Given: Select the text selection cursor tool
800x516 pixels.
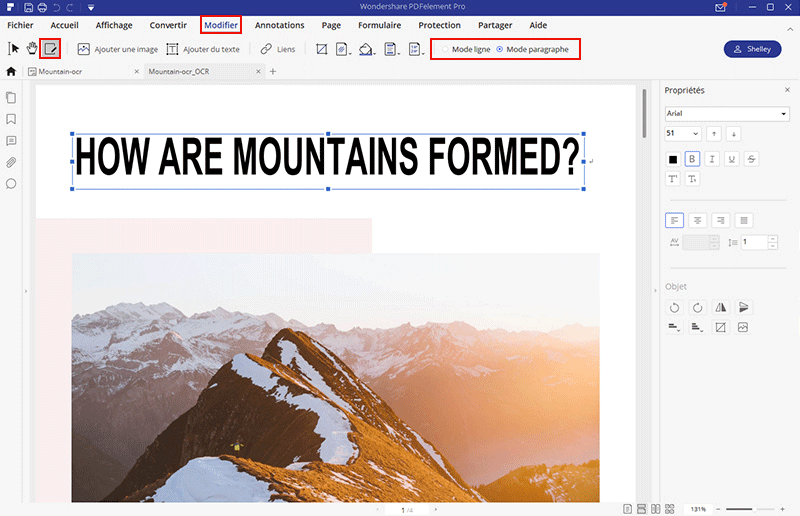Looking at the screenshot, I should (x=13, y=49).
